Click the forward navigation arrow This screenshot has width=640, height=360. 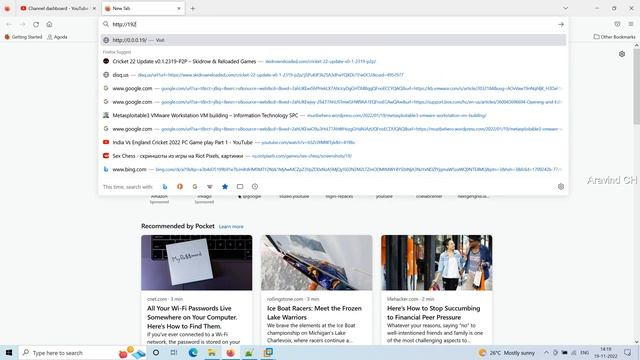[x=22, y=24]
